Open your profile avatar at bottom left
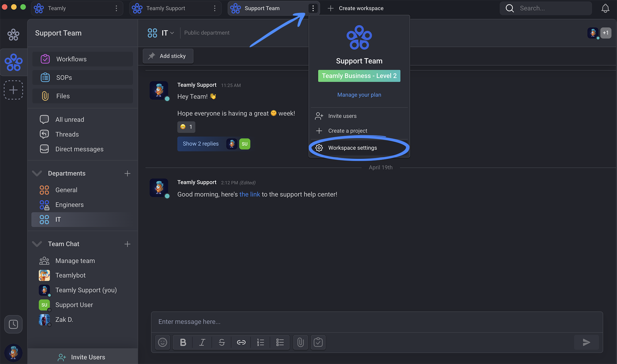 click(x=13, y=352)
